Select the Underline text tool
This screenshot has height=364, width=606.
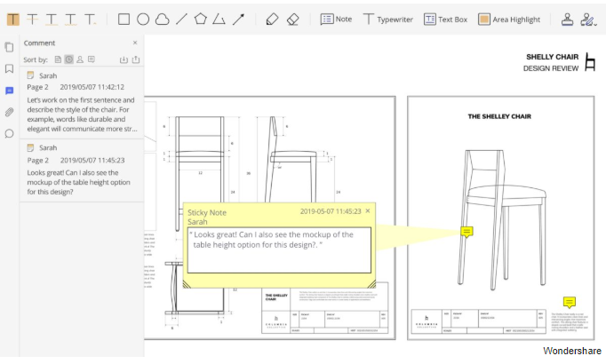pos(51,19)
